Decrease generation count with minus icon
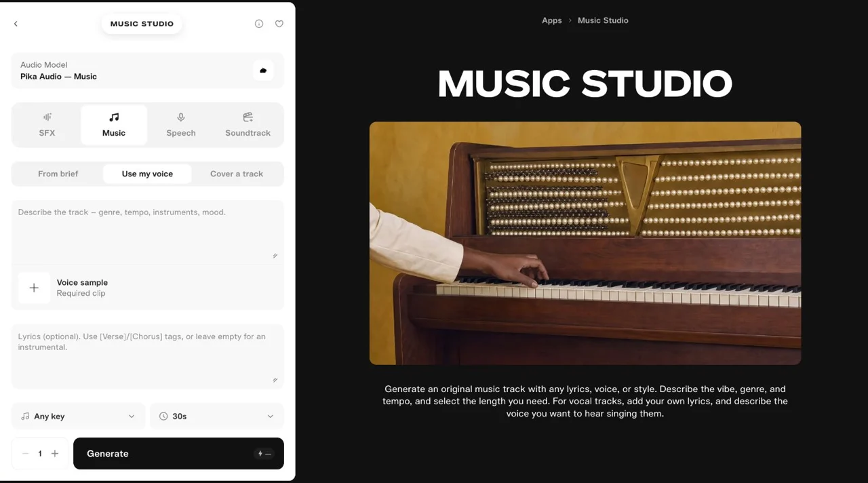The height and width of the screenshot is (483, 868). (x=26, y=454)
